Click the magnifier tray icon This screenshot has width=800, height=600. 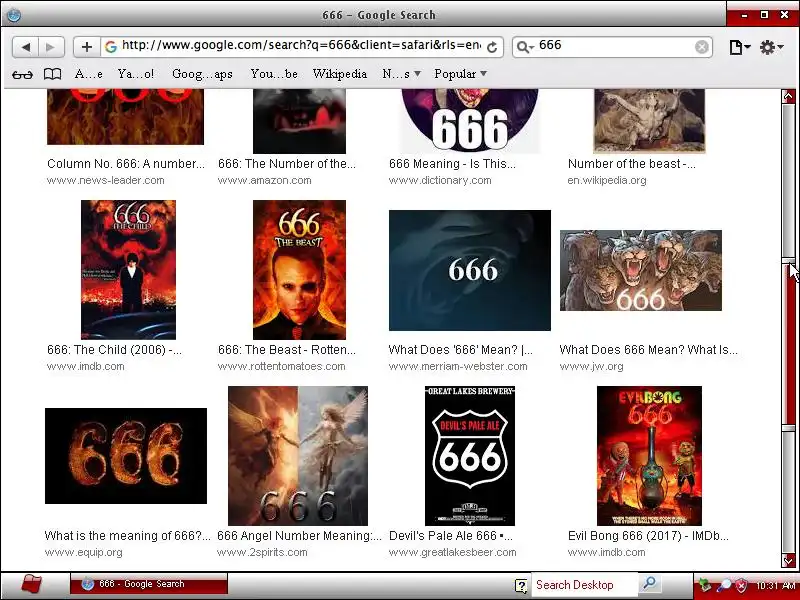click(724, 585)
